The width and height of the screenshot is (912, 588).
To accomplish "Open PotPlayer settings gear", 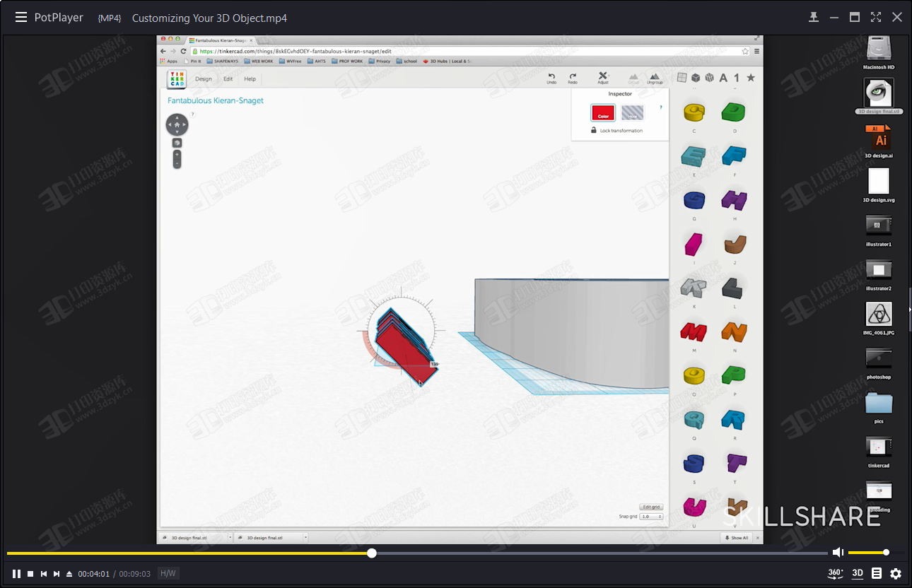I will click(x=896, y=573).
